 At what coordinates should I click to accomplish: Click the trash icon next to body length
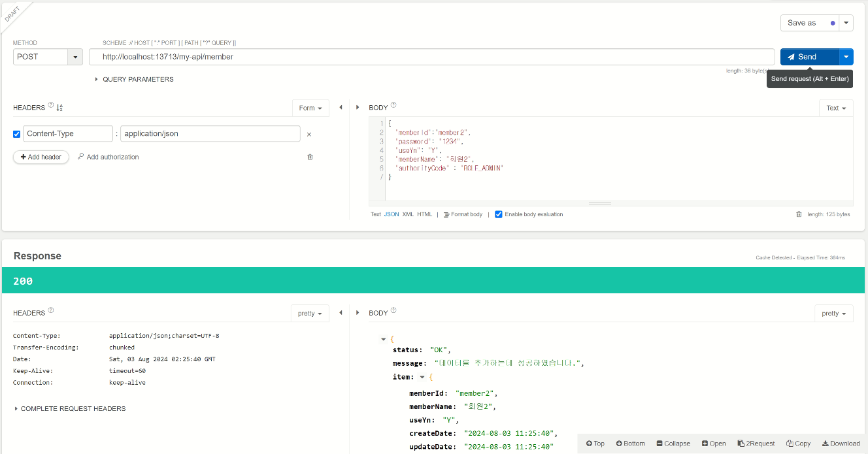point(799,214)
